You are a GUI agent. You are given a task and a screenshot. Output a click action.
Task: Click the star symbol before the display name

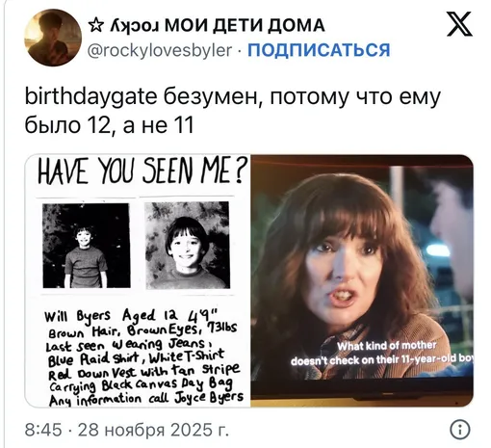(95, 26)
